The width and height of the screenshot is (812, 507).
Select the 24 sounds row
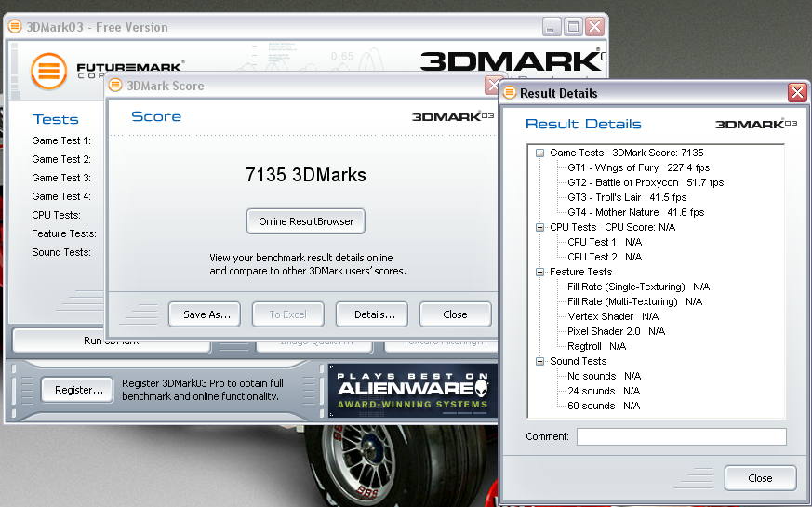click(604, 392)
